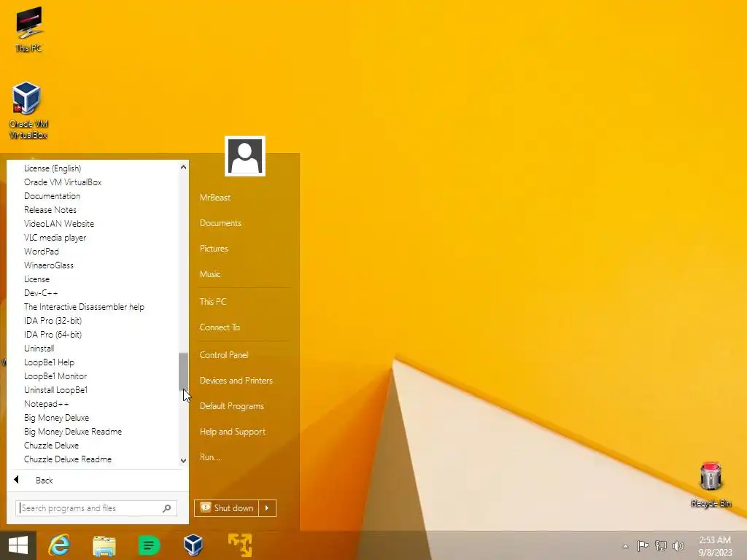
Task: Open the MrBeast user folder
Action: pyautogui.click(x=215, y=197)
